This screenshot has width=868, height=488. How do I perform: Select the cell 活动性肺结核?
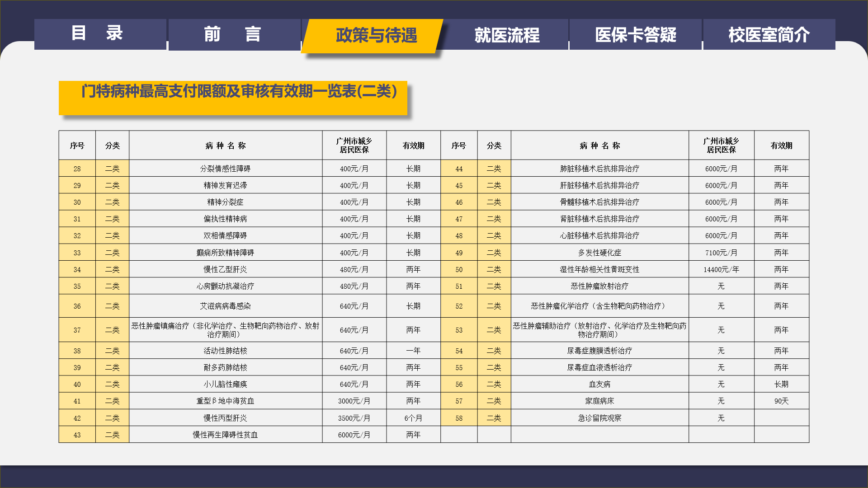pos(226,351)
